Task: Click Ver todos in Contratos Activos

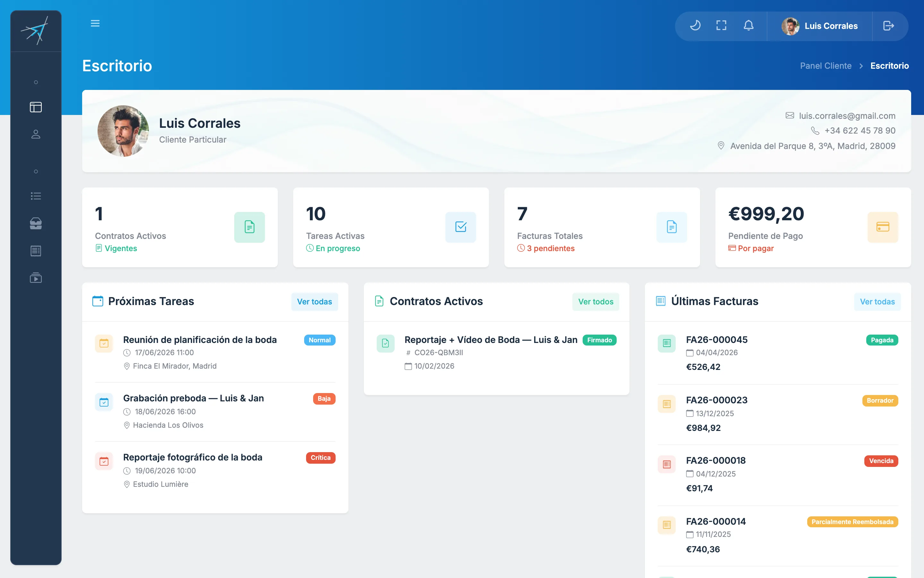Action: (596, 302)
